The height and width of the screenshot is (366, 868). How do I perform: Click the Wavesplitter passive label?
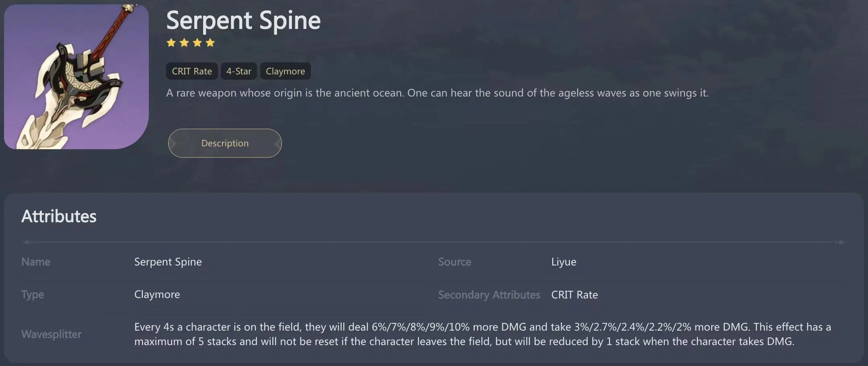(51, 334)
